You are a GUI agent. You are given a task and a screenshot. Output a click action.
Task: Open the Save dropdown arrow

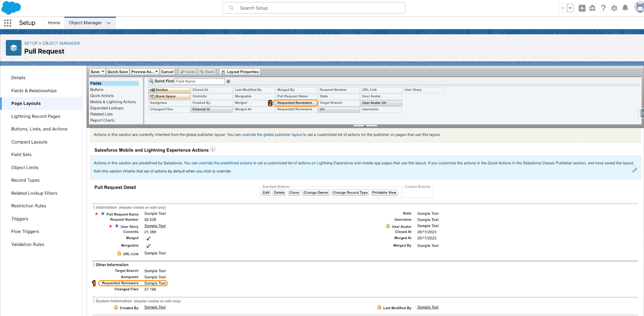click(103, 72)
